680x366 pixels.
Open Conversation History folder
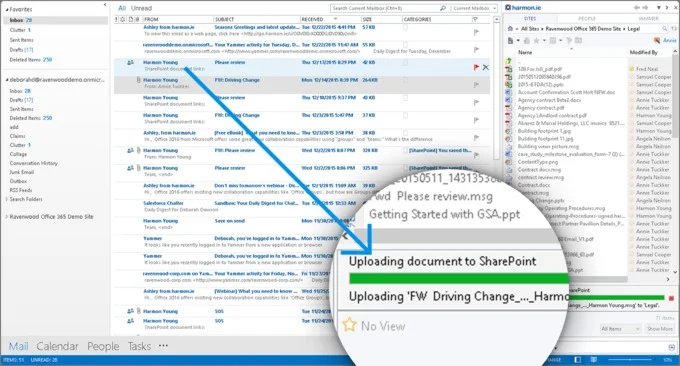[x=33, y=163]
